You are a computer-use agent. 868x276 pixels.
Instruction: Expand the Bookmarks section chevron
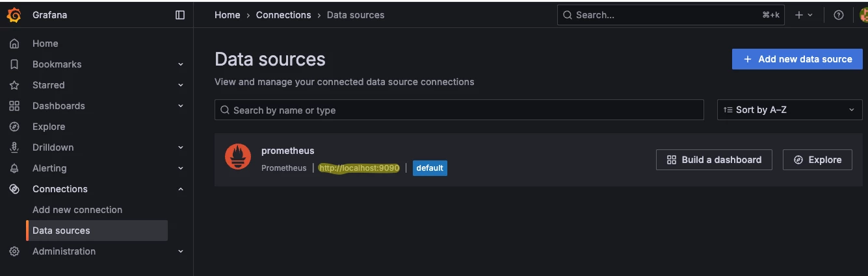tap(181, 64)
